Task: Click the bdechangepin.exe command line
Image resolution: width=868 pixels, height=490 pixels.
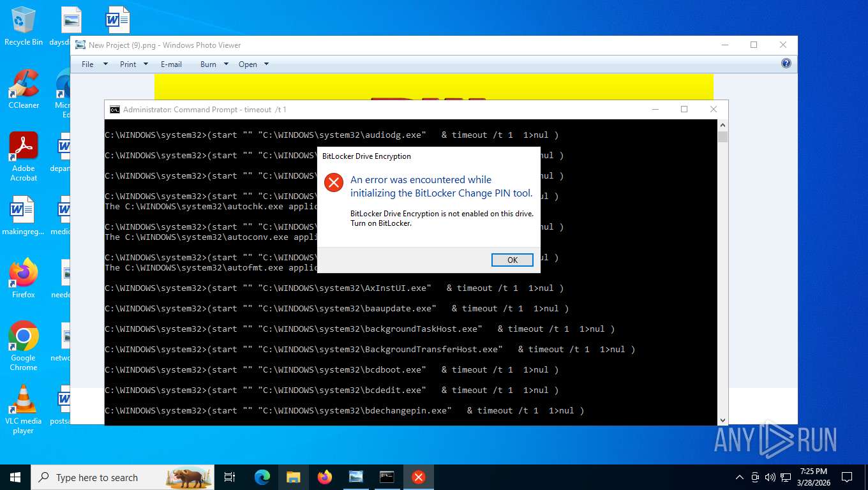Action: (x=345, y=410)
